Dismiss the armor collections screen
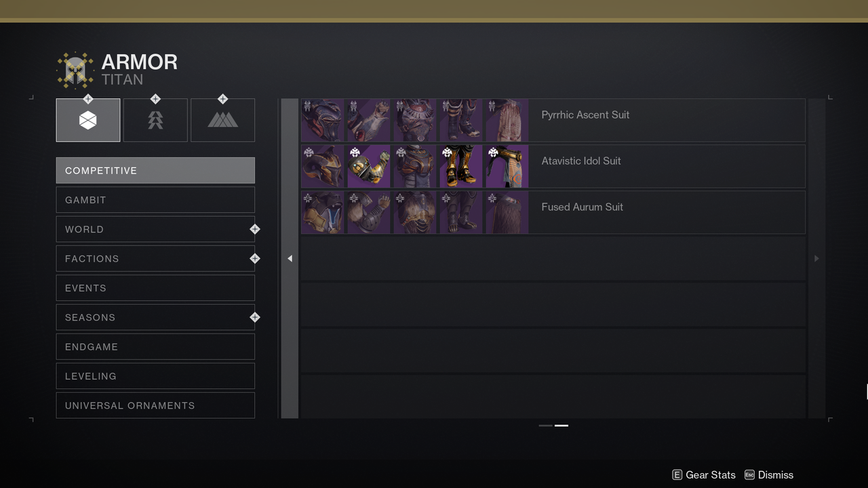The width and height of the screenshot is (868, 488). tap(768, 475)
